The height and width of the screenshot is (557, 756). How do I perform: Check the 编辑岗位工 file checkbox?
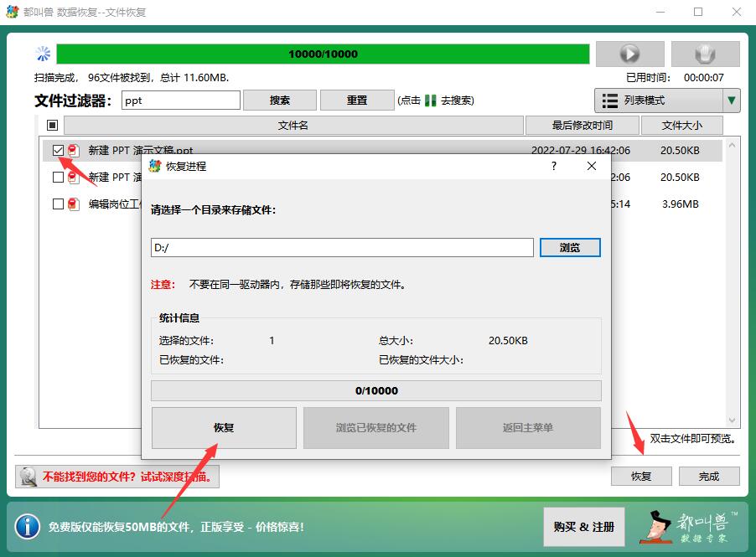(x=59, y=204)
